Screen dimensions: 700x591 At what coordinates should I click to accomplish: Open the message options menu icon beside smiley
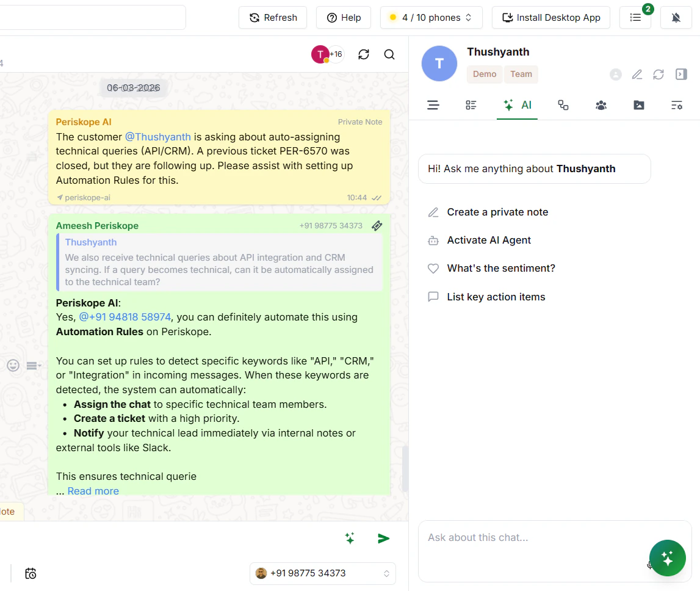click(34, 366)
